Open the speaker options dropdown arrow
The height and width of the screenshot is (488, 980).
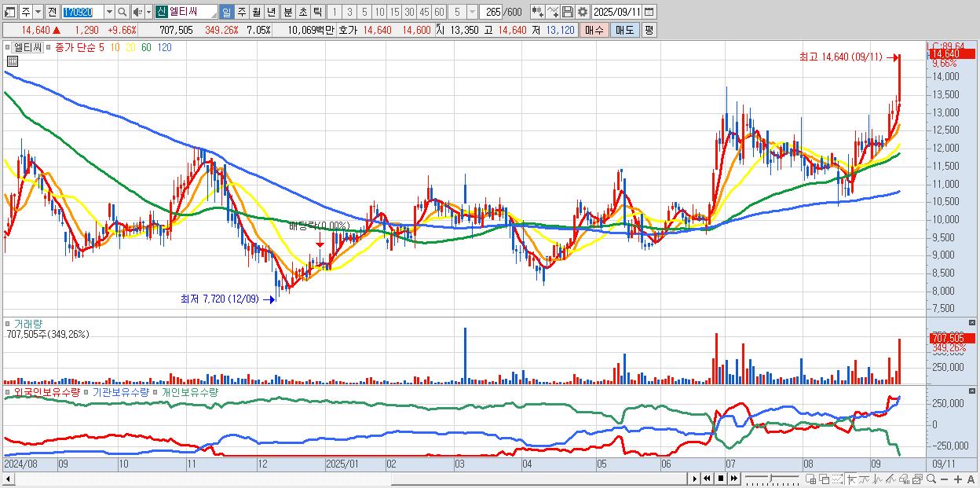coord(148,12)
